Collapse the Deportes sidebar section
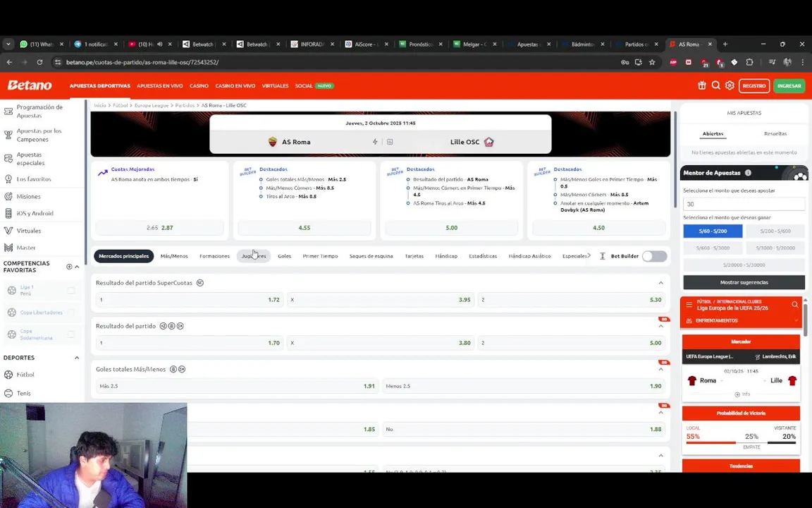The image size is (812, 508). point(77,358)
